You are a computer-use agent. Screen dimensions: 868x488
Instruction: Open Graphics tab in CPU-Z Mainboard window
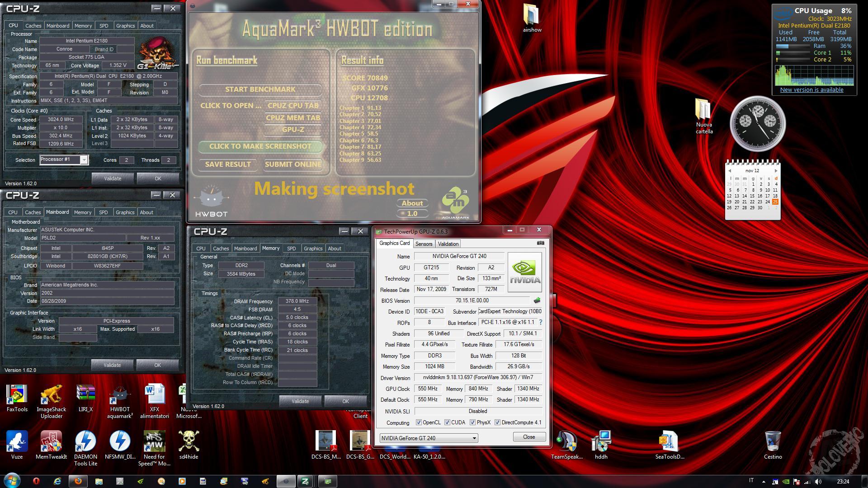[x=125, y=212]
